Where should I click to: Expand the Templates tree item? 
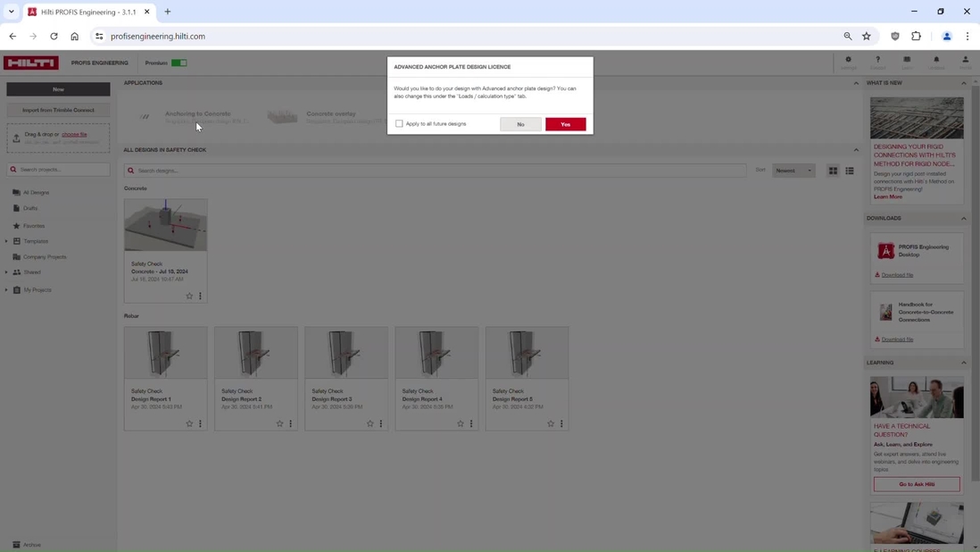tap(5, 241)
